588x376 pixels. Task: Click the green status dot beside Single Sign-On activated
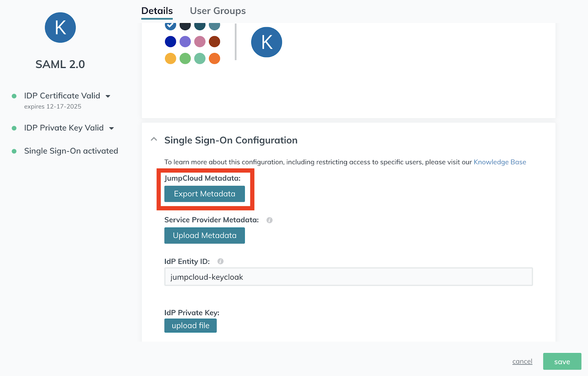(14, 150)
